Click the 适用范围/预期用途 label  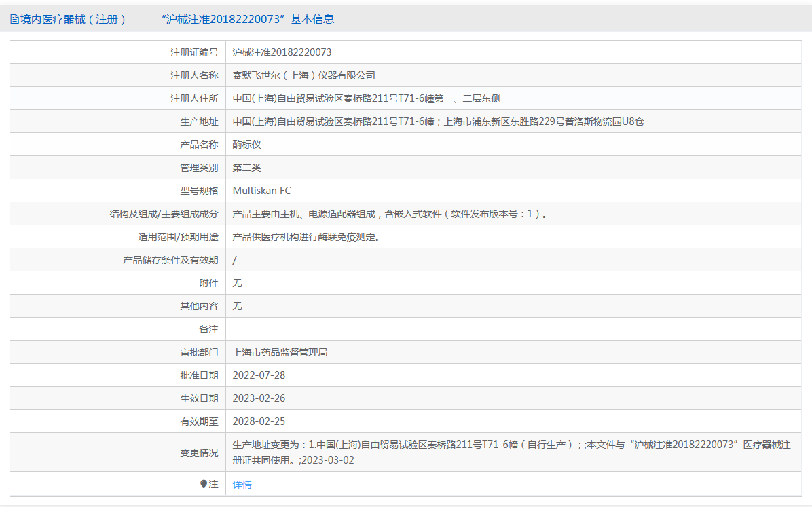click(x=178, y=237)
